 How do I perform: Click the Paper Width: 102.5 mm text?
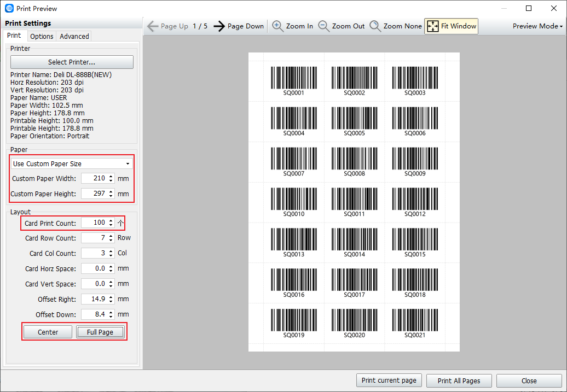pyautogui.click(x=47, y=106)
